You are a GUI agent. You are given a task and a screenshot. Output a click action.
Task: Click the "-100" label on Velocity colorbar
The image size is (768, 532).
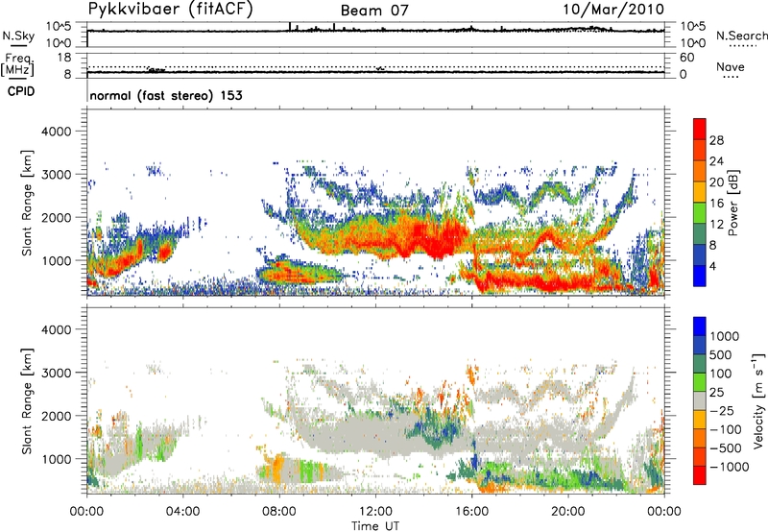(725, 429)
